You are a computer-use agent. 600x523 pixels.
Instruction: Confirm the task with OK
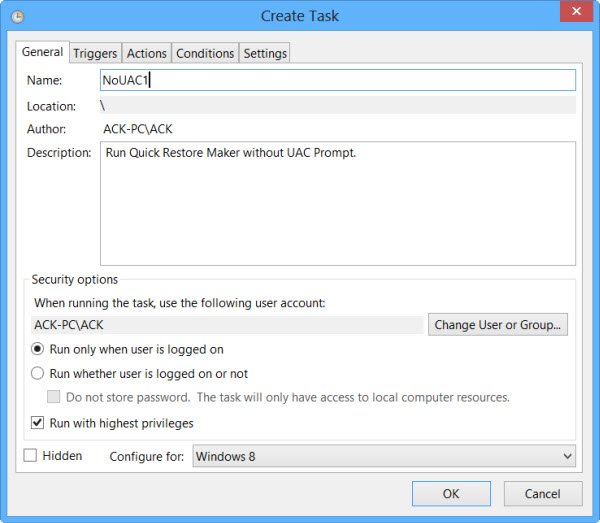coord(451,493)
